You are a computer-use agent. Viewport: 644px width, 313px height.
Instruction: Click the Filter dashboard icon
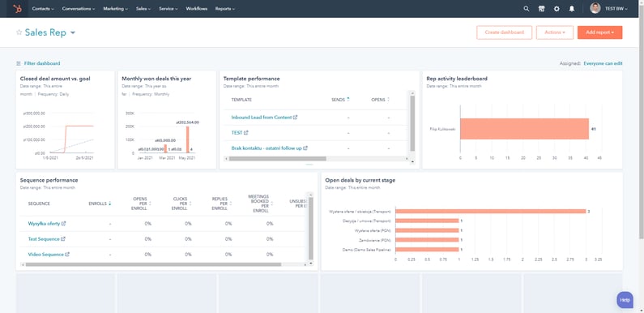pyautogui.click(x=18, y=64)
